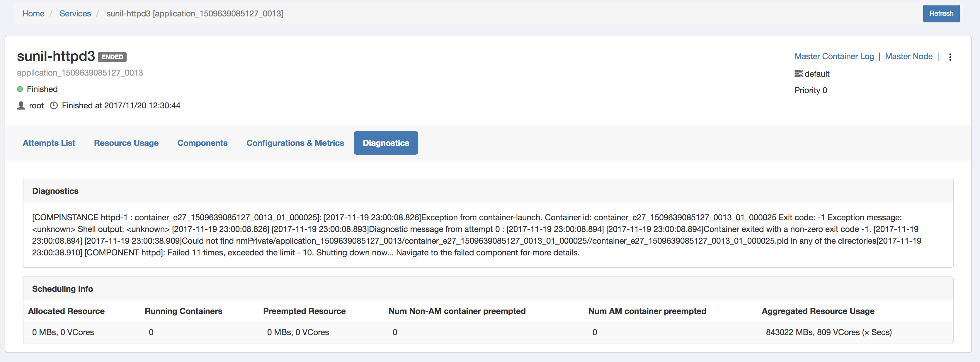Click the default queue icon
980x362 pixels.
(798, 74)
